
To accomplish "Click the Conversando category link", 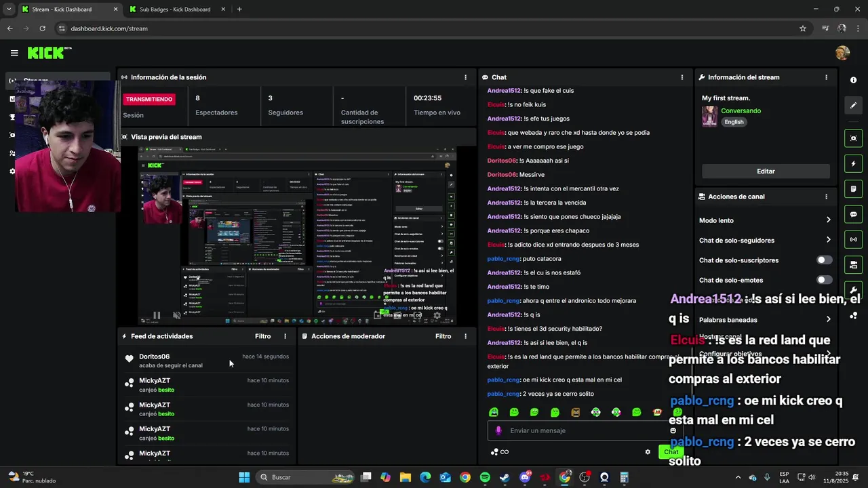I will point(741,111).
